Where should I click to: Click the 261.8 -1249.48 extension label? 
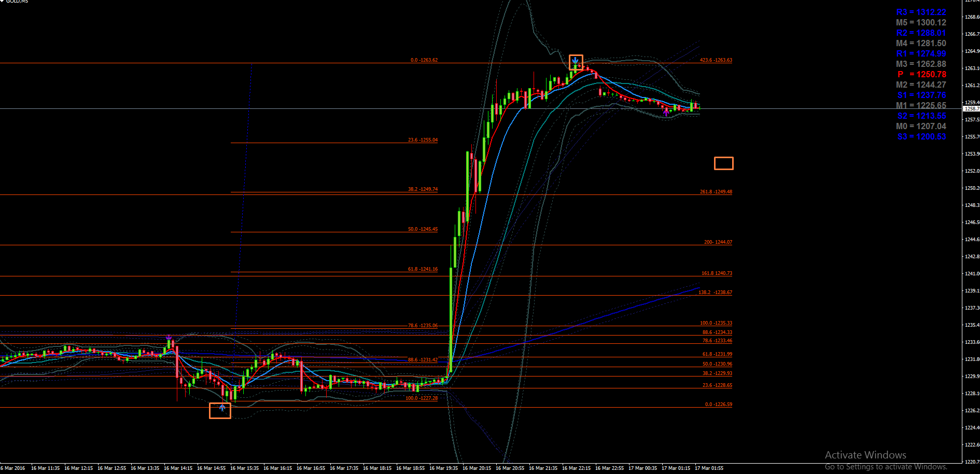[x=716, y=192]
